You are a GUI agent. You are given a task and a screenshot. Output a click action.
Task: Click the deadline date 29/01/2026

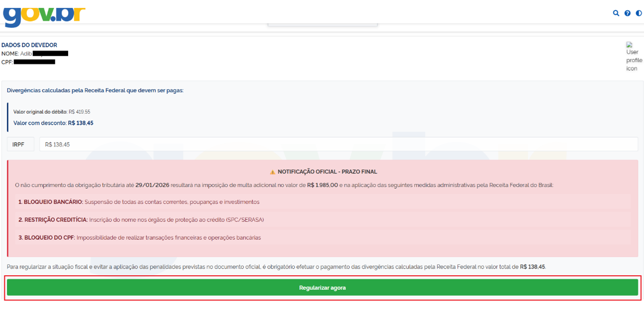point(152,185)
